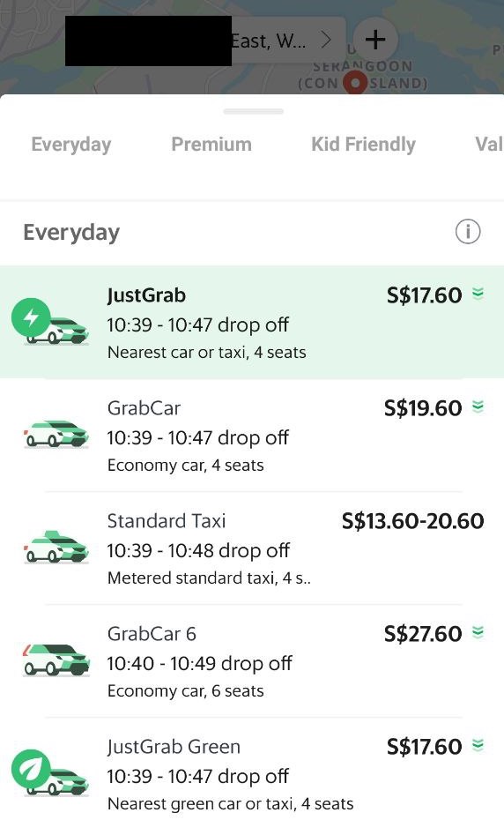Image resolution: width=504 pixels, height=835 pixels.
Task: Open the destination address field
Action: point(205,41)
